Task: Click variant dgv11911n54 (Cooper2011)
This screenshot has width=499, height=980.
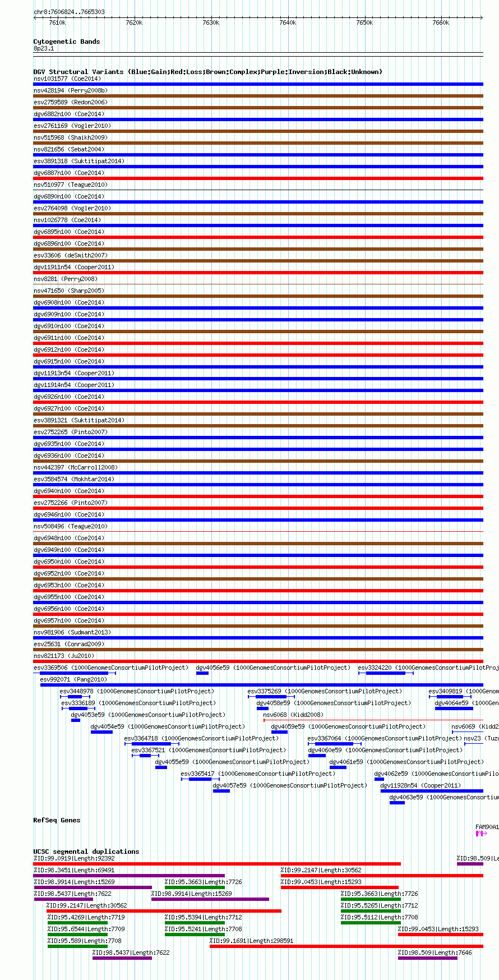Action: [74, 267]
